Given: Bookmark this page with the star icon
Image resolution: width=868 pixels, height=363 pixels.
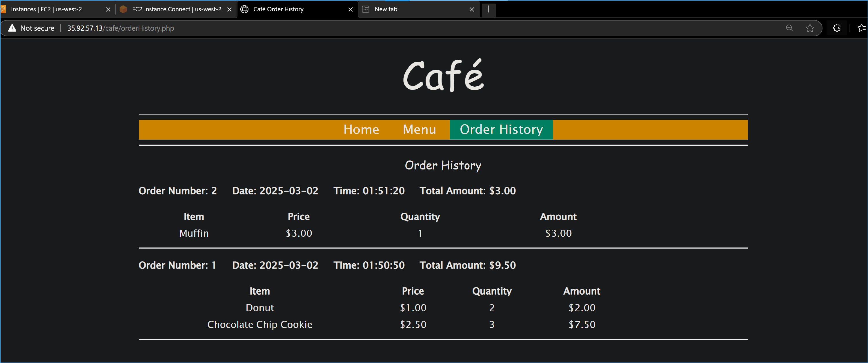Looking at the screenshot, I should click(x=810, y=28).
